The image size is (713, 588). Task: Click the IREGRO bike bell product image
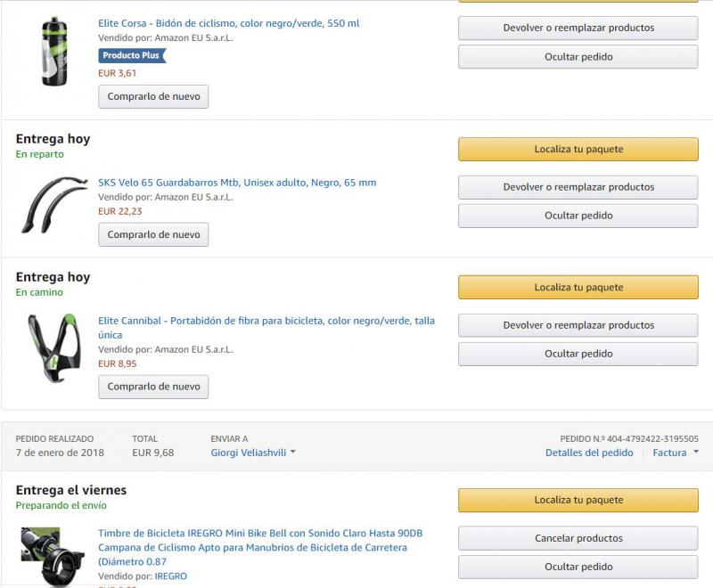(53, 557)
